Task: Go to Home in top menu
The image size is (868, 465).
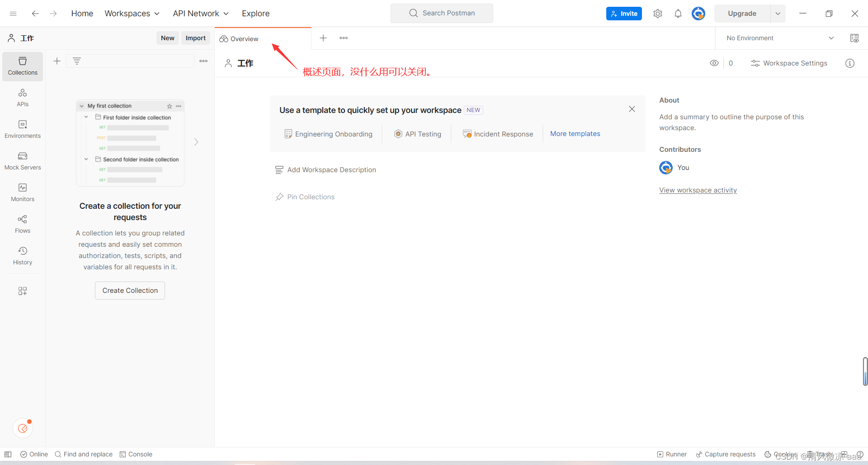Action: (82, 14)
